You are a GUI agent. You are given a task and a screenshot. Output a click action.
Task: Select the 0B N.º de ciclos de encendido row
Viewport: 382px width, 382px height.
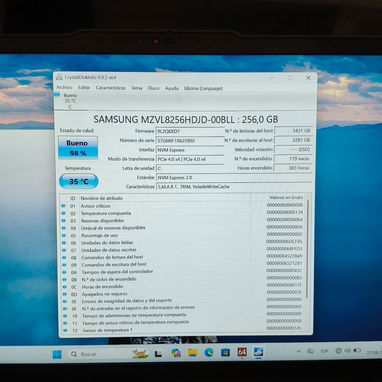pos(182,279)
